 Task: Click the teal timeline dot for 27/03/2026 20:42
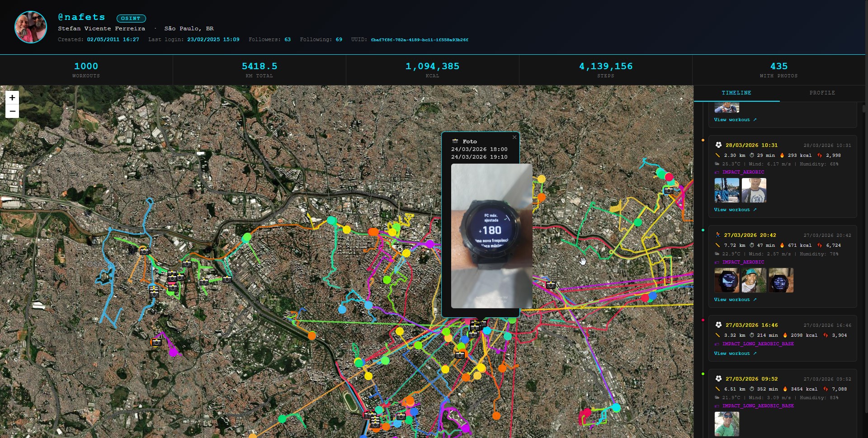click(703, 230)
